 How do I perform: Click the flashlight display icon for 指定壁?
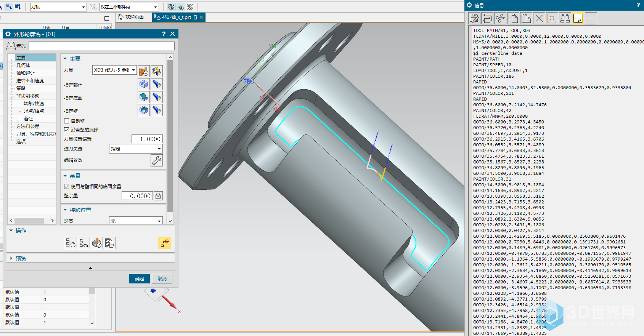tap(157, 110)
